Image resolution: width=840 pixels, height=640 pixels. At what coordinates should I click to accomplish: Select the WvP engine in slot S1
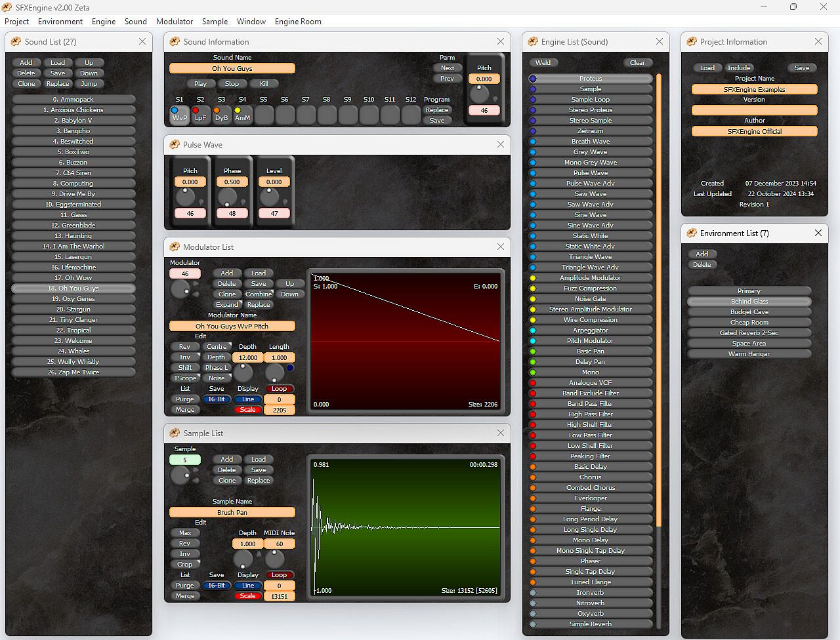tap(179, 115)
